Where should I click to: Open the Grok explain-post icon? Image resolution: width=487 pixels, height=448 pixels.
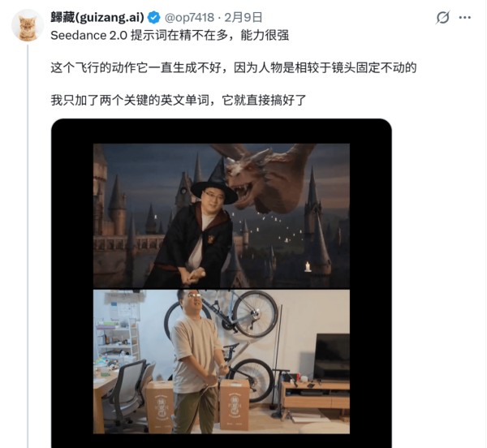(442, 17)
